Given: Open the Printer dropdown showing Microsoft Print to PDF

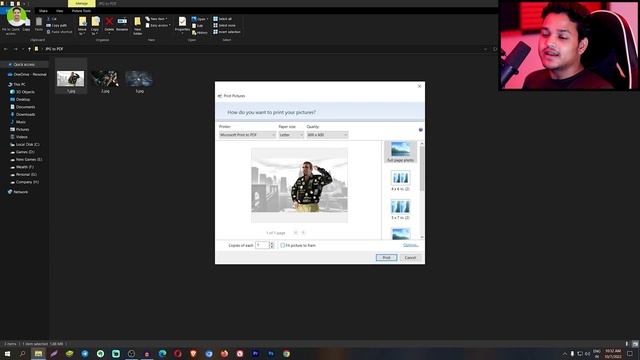Looking at the screenshot, I should (x=247, y=135).
